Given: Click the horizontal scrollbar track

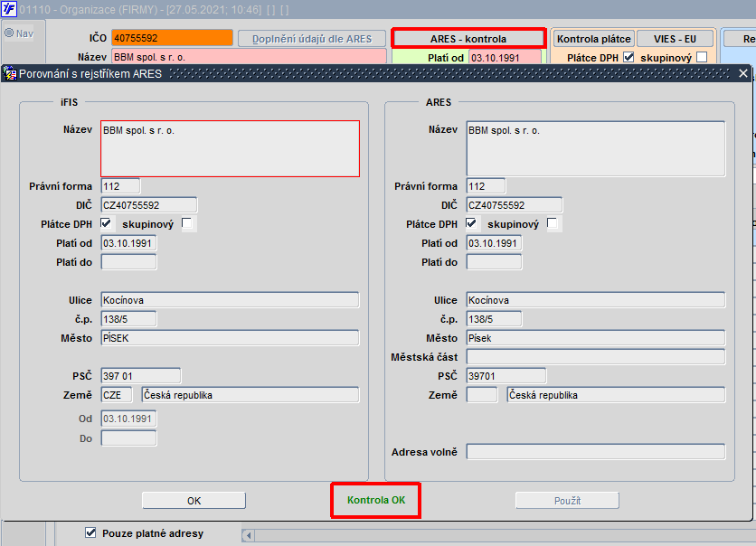Looking at the screenshot, I should pyautogui.click(x=505, y=535).
